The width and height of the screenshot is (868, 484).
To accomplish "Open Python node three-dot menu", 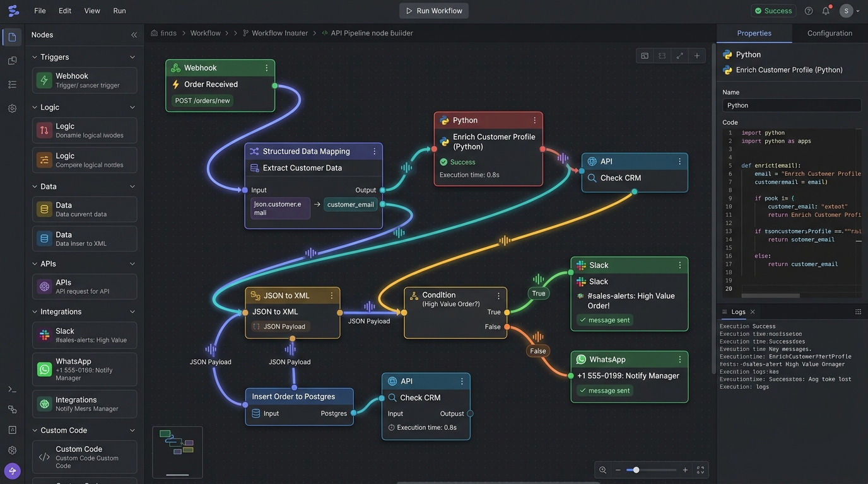I will (x=534, y=120).
